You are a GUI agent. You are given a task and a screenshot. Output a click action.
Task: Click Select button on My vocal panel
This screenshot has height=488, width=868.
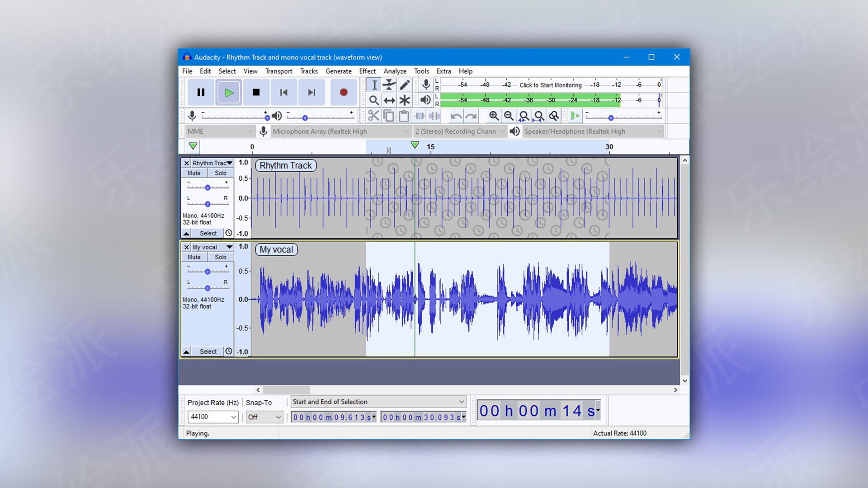point(208,352)
